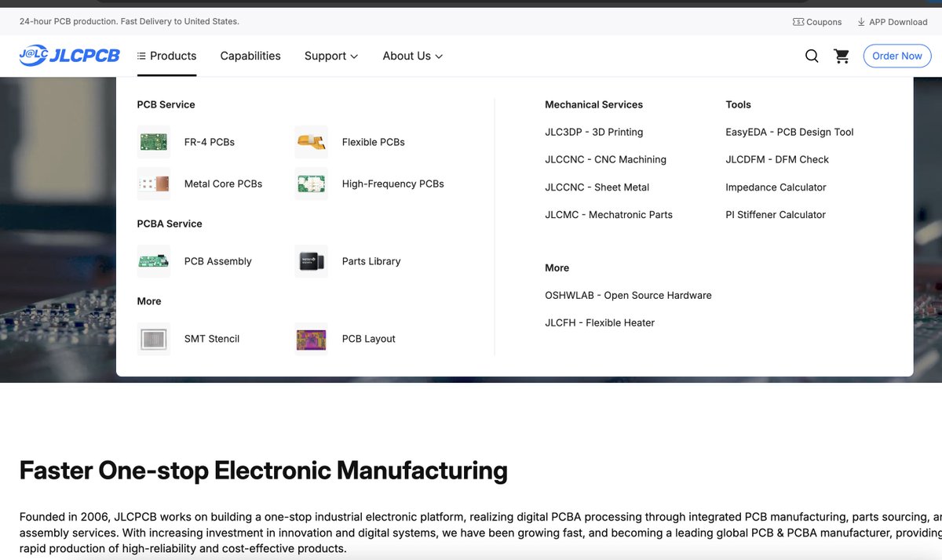
Task: Click the More heading above OSHWLAB
Action: [x=557, y=267]
